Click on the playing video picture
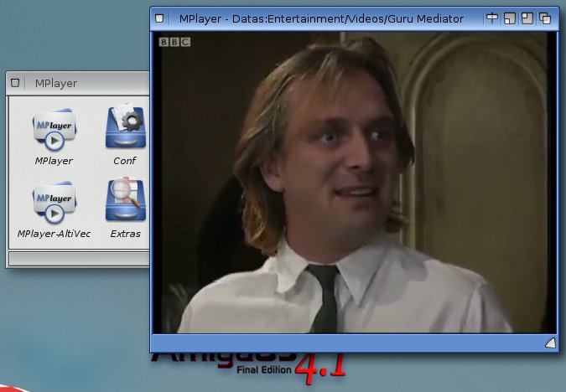The height and width of the screenshot is (392, 566). tap(352, 184)
